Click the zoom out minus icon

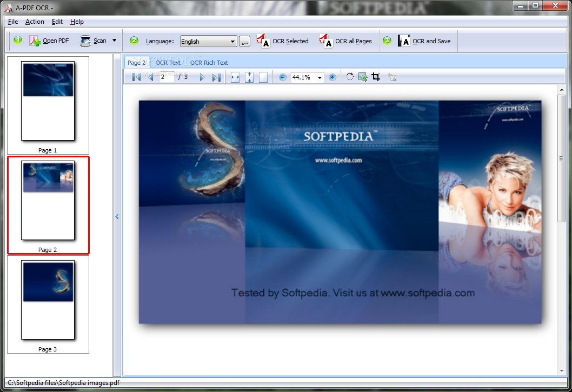(283, 77)
